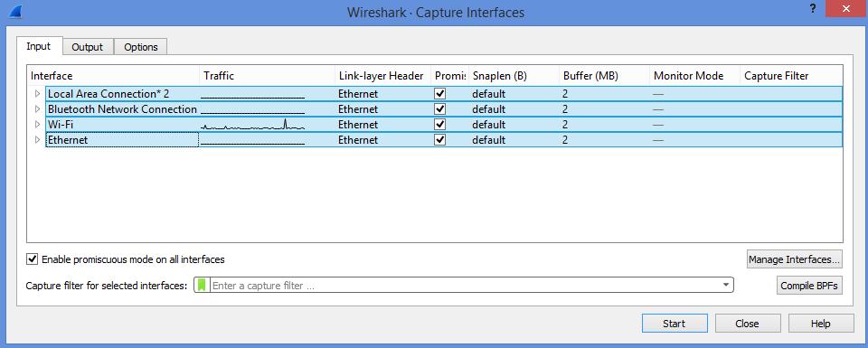Viewport: 868px width, 348px height.
Task: Click the Compile BPFs button
Action: coord(809,286)
